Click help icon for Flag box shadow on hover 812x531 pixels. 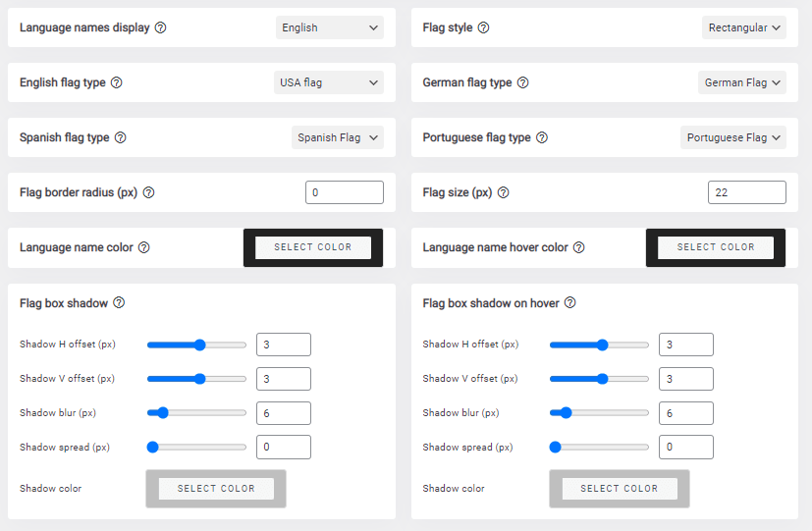[x=570, y=302]
